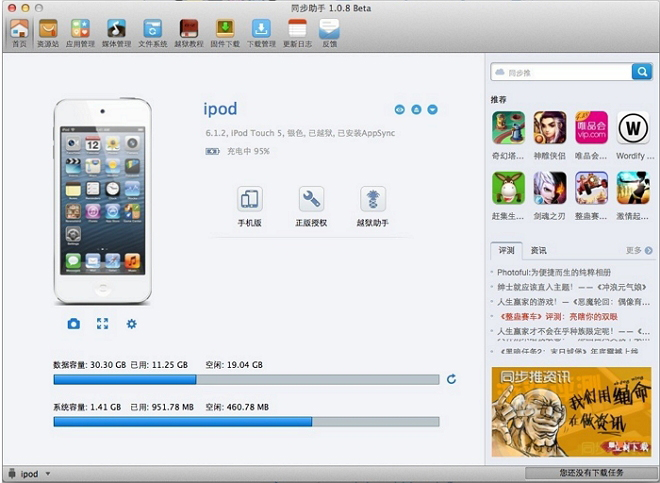Open 文件系统 file system

point(152,33)
